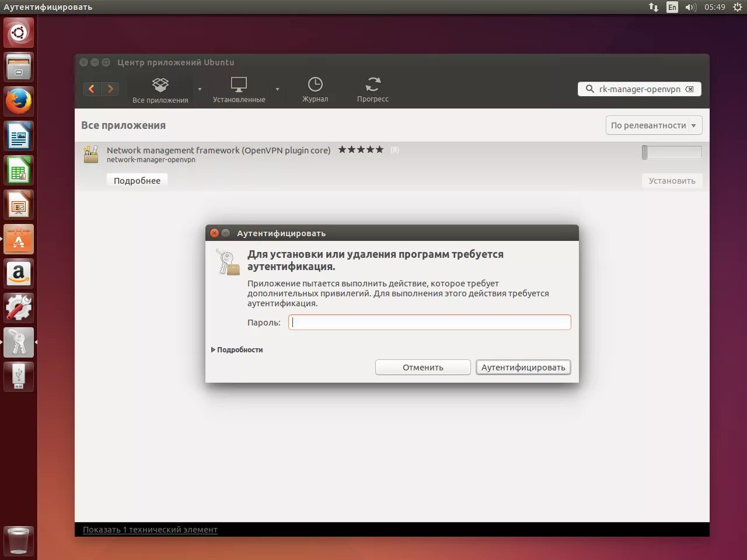
Task: Clear the search field text
Action: click(690, 89)
